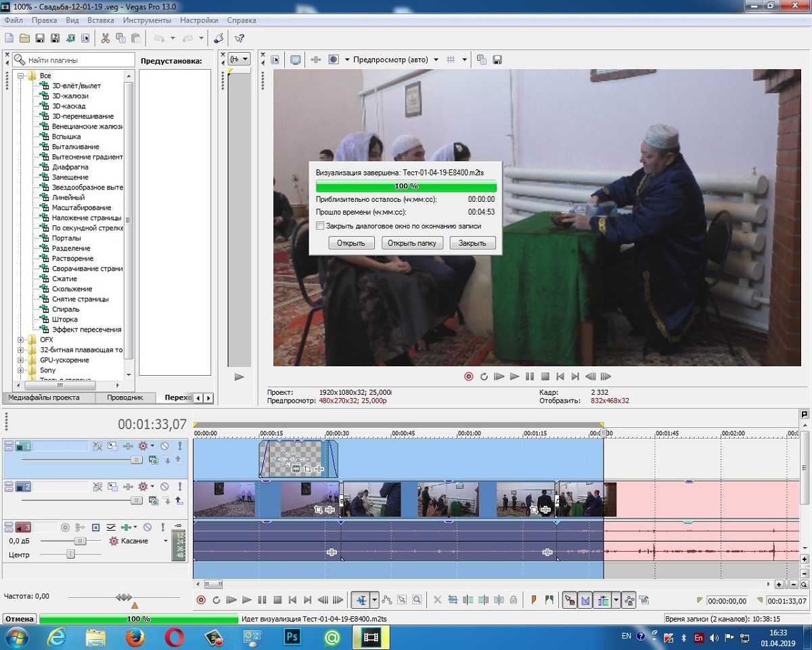Enable 'Закрыть диалоговое окно по окончанию записи' checkbox
812x650 pixels.
[320, 225]
